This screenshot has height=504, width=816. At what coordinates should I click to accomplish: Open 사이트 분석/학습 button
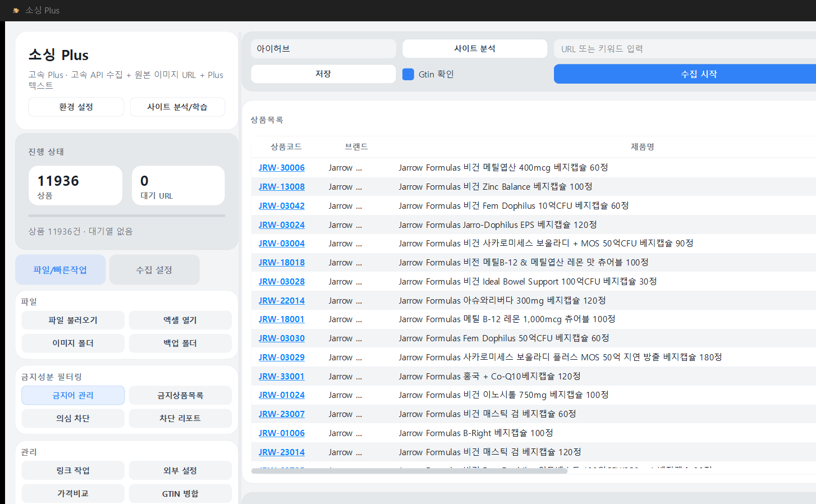177,107
